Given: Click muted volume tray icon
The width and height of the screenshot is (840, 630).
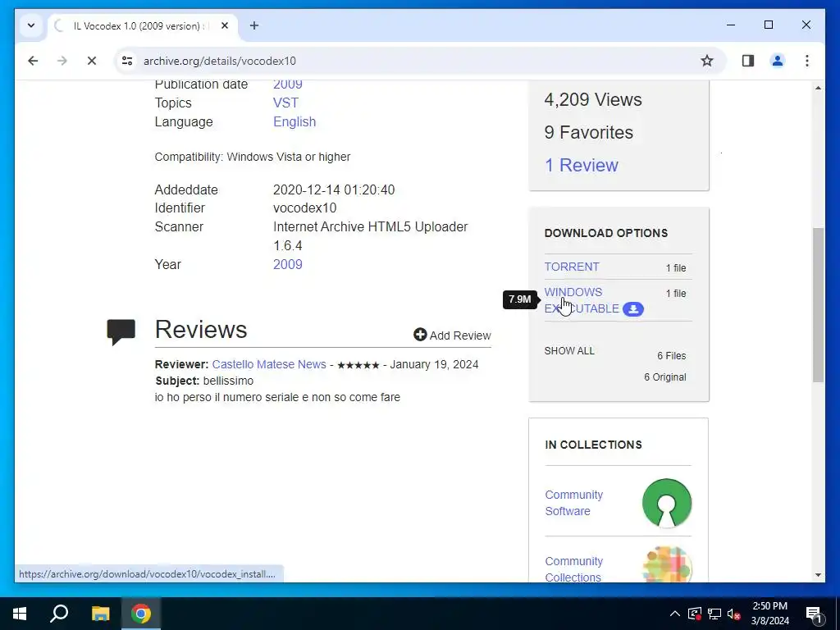Looking at the screenshot, I should (x=733, y=614).
